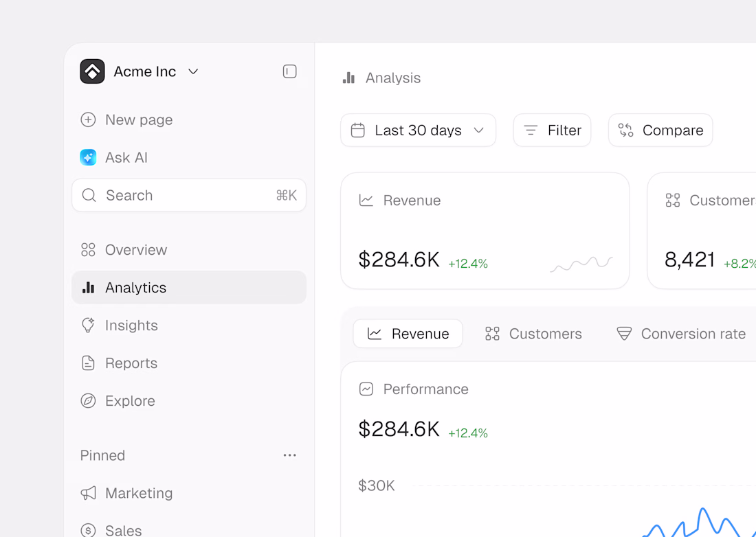Click the $284.6K value in Revenue card
The image size is (756, 537).
[399, 260]
